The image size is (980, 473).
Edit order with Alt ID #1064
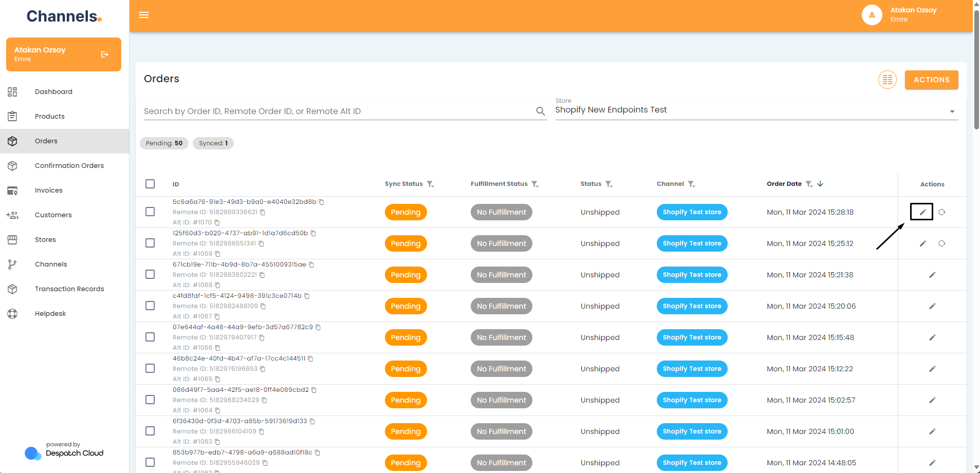(x=932, y=400)
